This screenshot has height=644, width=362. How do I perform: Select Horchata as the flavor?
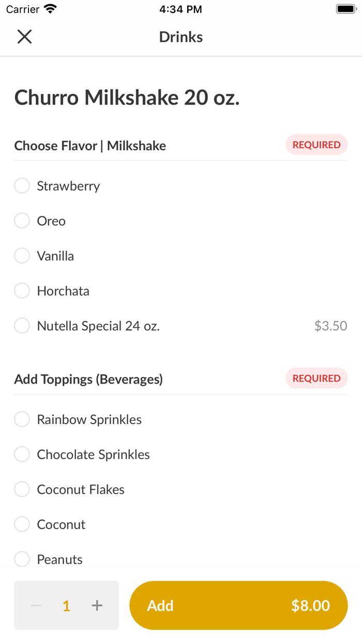pos(22,291)
